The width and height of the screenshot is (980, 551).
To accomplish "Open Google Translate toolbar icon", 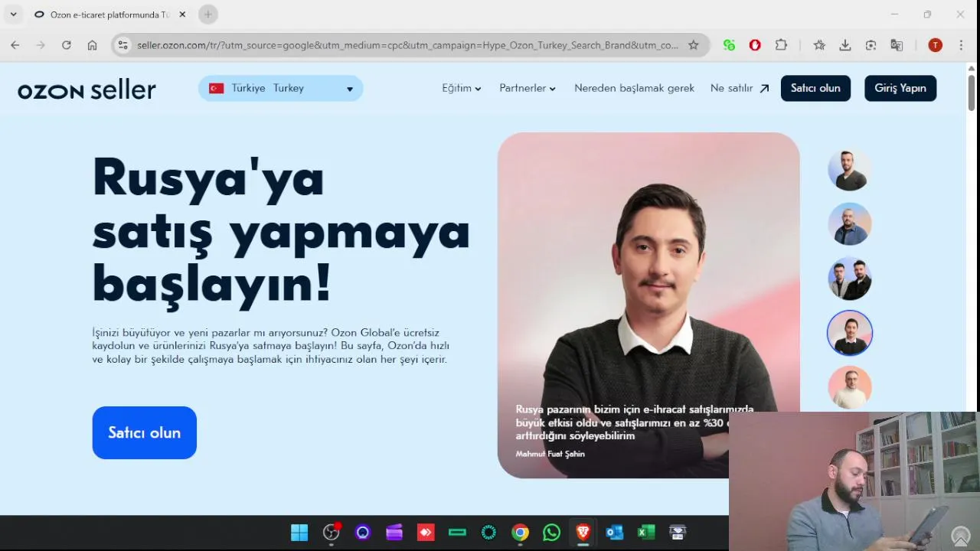I will 897,45.
